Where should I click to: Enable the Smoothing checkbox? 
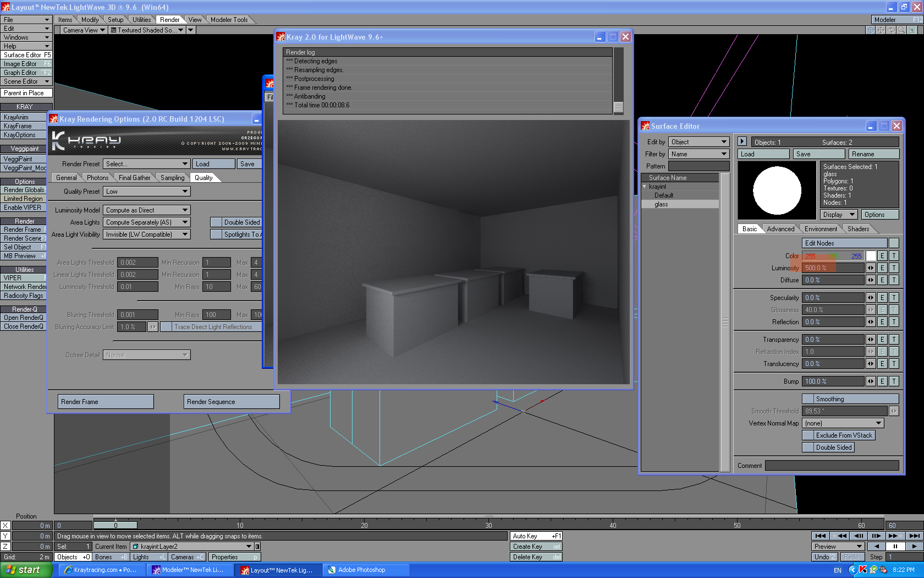(x=807, y=399)
